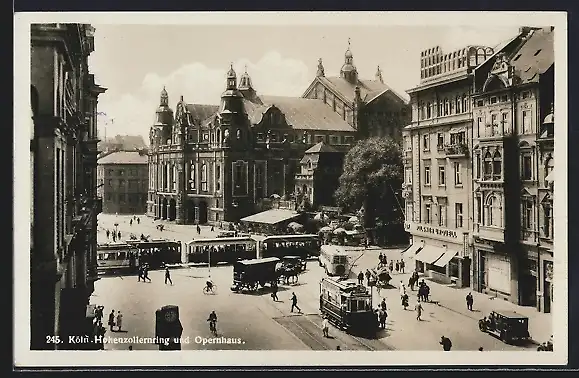The image size is (579, 378).
Task: Click the large leafy tree beside the opera house
Action: [x=371, y=181]
